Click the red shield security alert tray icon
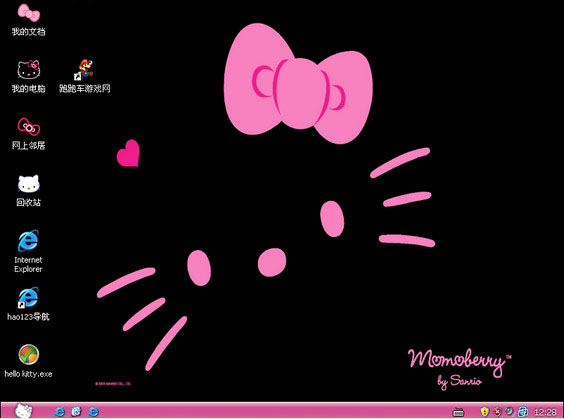564x419 pixels. (x=497, y=411)
